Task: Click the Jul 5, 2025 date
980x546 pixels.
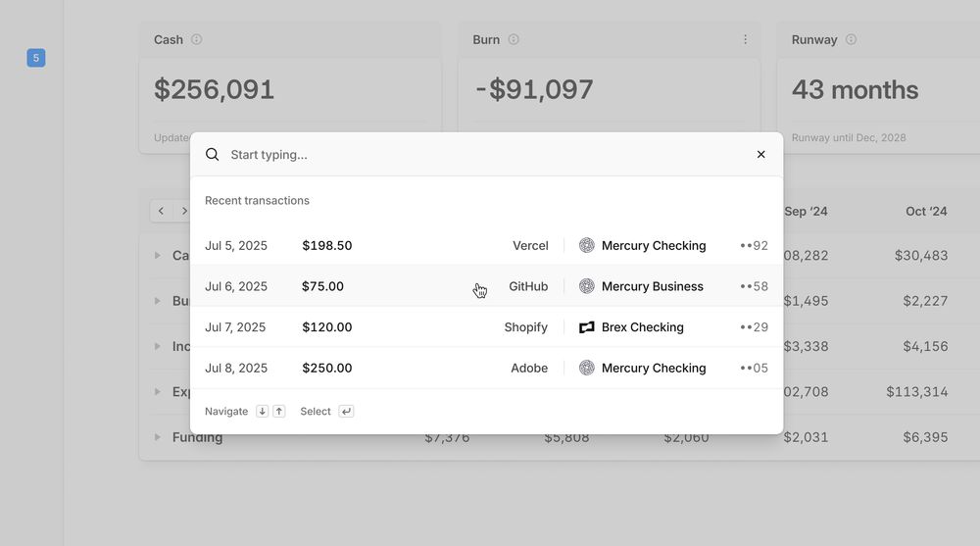Action: [x=235, y=246]
